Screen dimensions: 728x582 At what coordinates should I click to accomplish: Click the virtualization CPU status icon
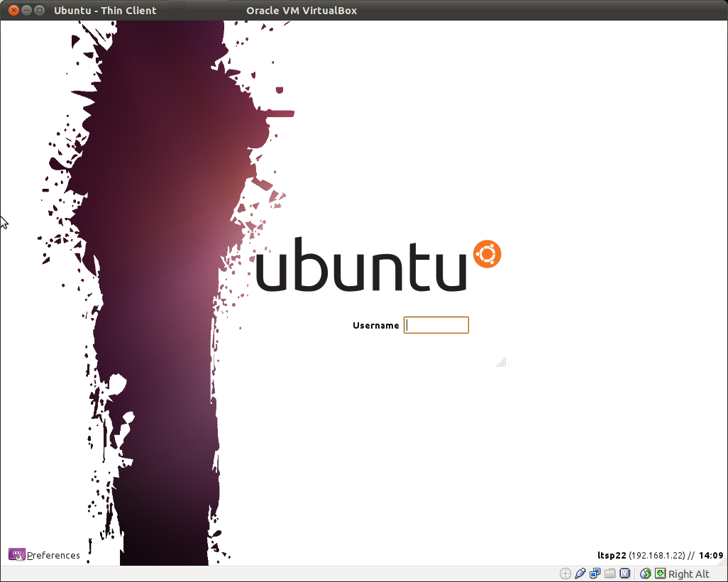pos(624,573)
